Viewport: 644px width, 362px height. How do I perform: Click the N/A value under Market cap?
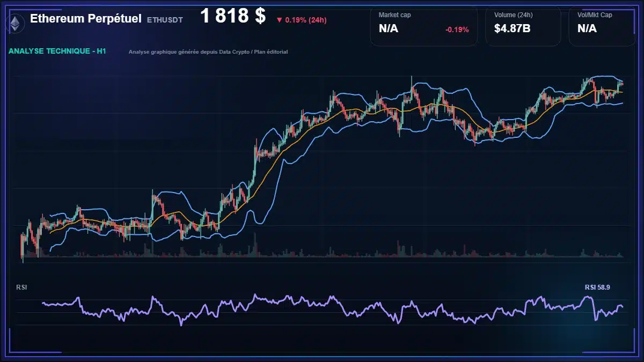point(389,29)
